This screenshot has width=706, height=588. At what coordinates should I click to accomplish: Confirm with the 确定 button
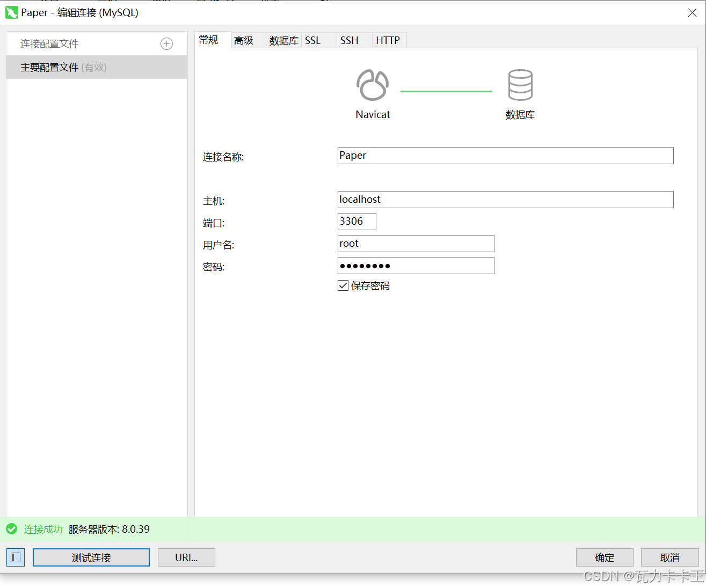point(605,557)
